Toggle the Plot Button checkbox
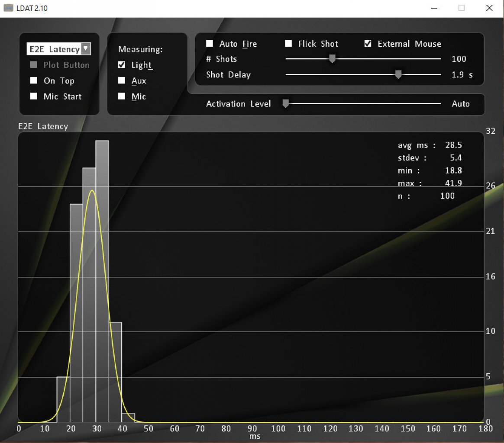Screen dimensions: 504x443 34,65
